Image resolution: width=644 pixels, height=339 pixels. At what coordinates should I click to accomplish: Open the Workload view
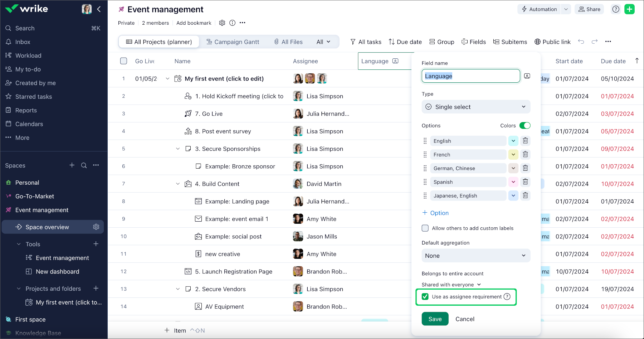[28, 55]
